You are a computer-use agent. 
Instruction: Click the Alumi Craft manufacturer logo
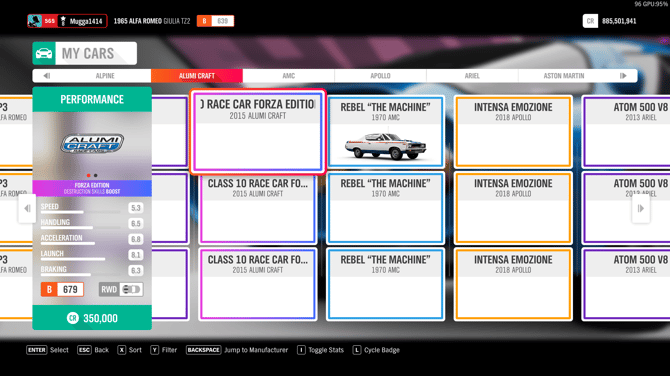[x=92, y=144]
